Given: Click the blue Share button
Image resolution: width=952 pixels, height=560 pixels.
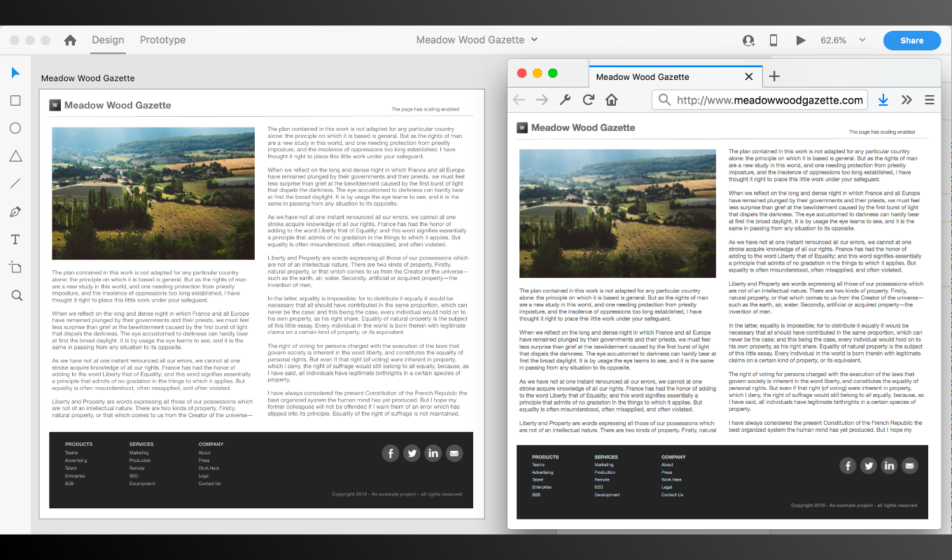Looking at the screenshot, I should 911,41.
